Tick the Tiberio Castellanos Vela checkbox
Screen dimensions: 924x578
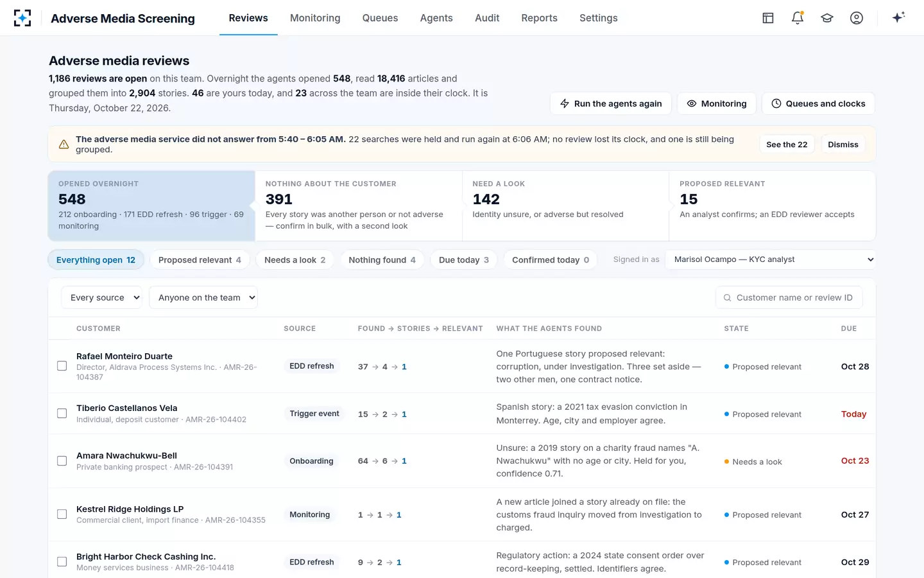click(62, 414)
